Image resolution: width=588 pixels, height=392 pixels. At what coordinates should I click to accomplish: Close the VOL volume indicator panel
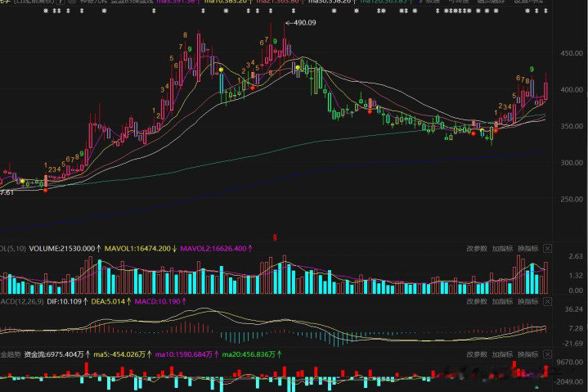547,248
